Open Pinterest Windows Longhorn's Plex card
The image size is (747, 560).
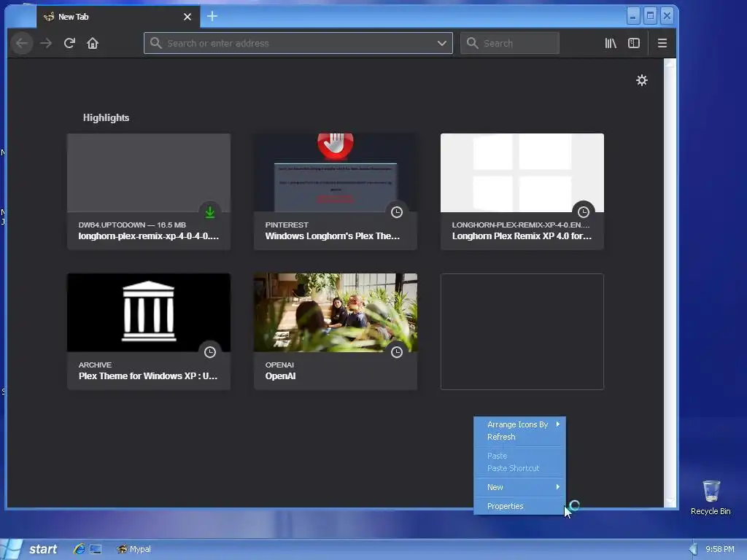tap(336, 192)
